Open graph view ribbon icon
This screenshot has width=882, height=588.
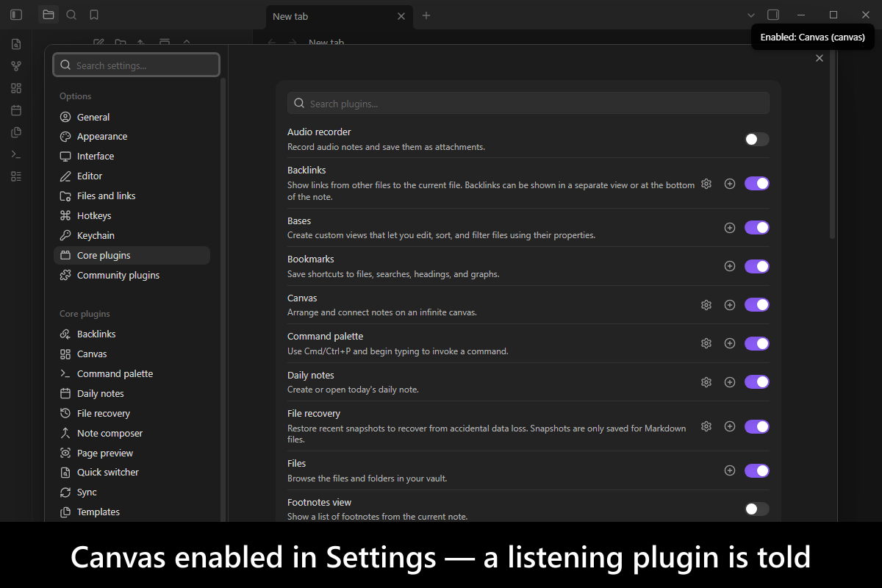tap(16, 66)
